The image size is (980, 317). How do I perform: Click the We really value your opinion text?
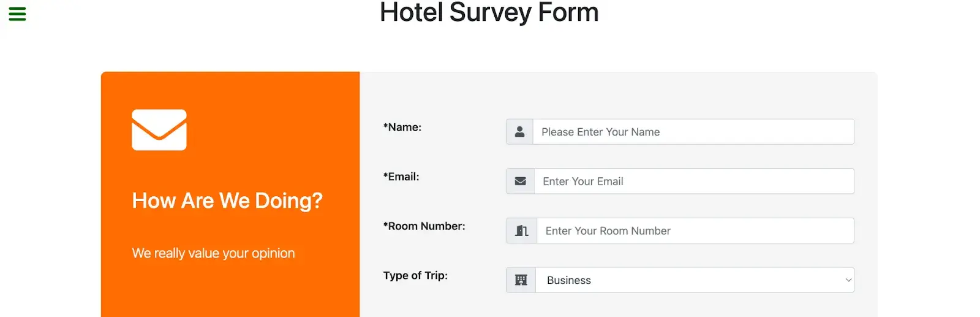[x=213, y=253]
